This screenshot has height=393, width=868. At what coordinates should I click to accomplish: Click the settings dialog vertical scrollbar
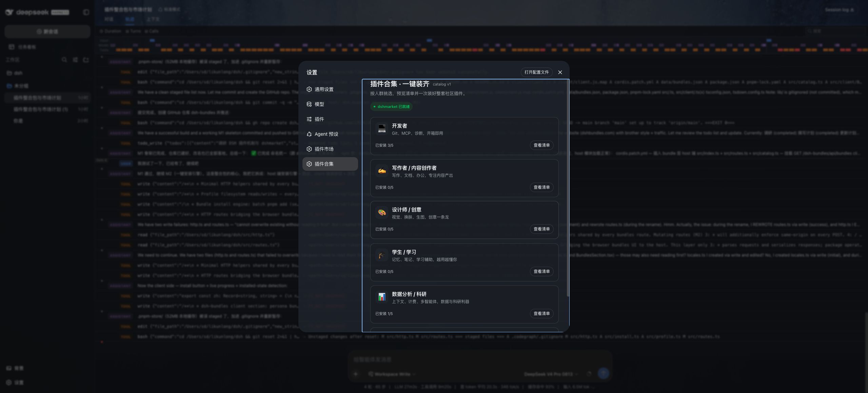tap(568, 188)
